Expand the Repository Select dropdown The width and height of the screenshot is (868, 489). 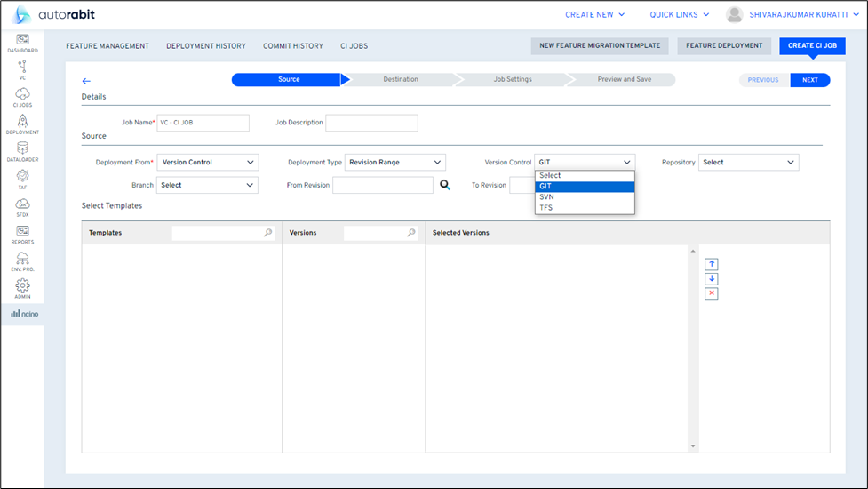pyautogui.click(x=748, y=163)
